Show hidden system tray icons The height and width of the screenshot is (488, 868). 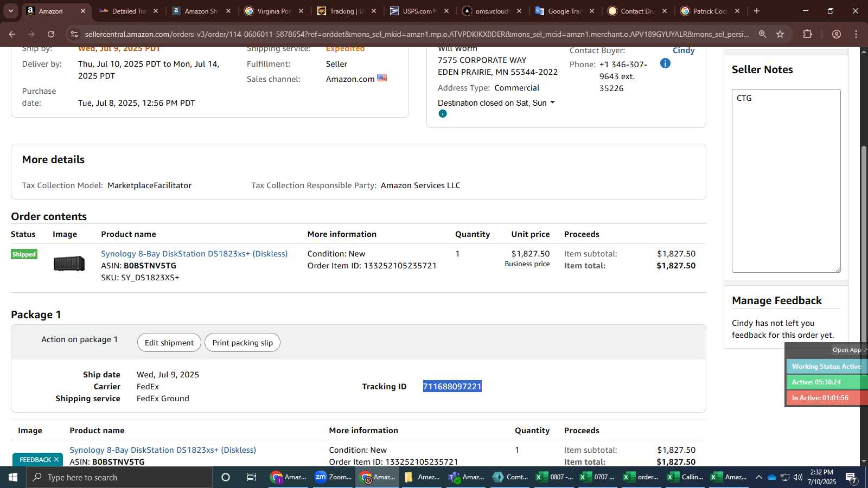coord(759,477)
